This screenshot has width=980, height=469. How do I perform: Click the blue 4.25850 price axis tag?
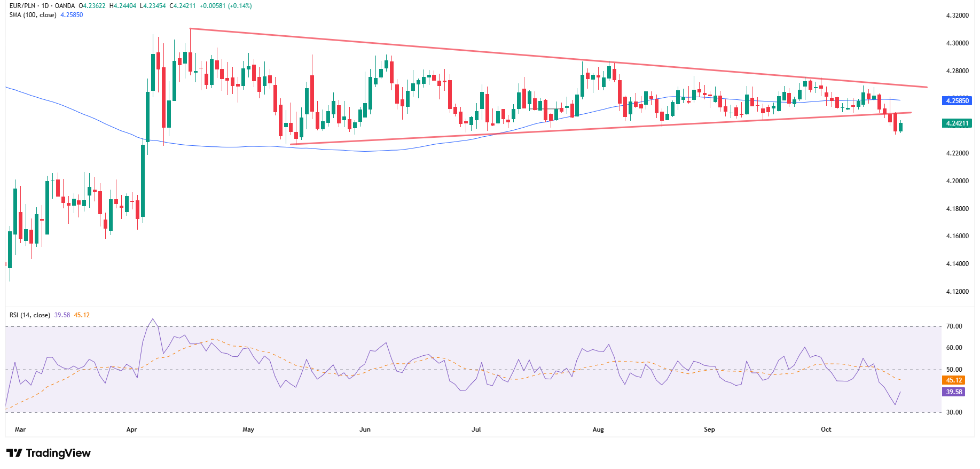(957, 100)
